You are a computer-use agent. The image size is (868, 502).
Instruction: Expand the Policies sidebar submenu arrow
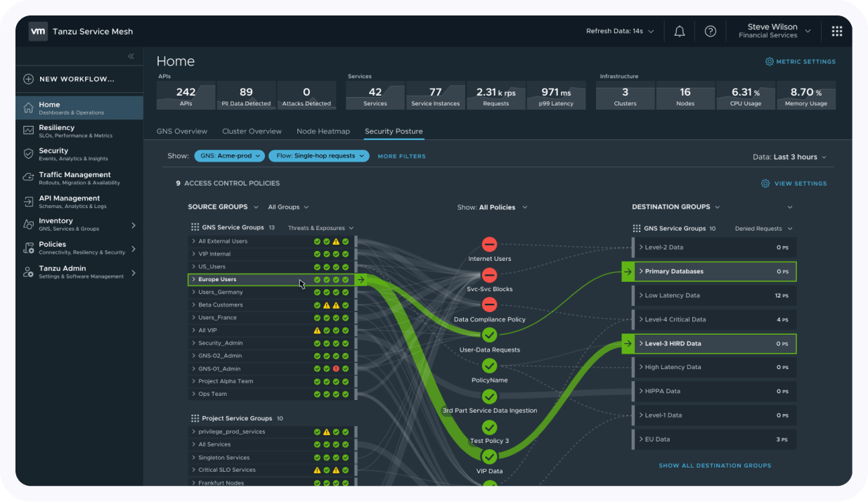[x=134, y=249]
